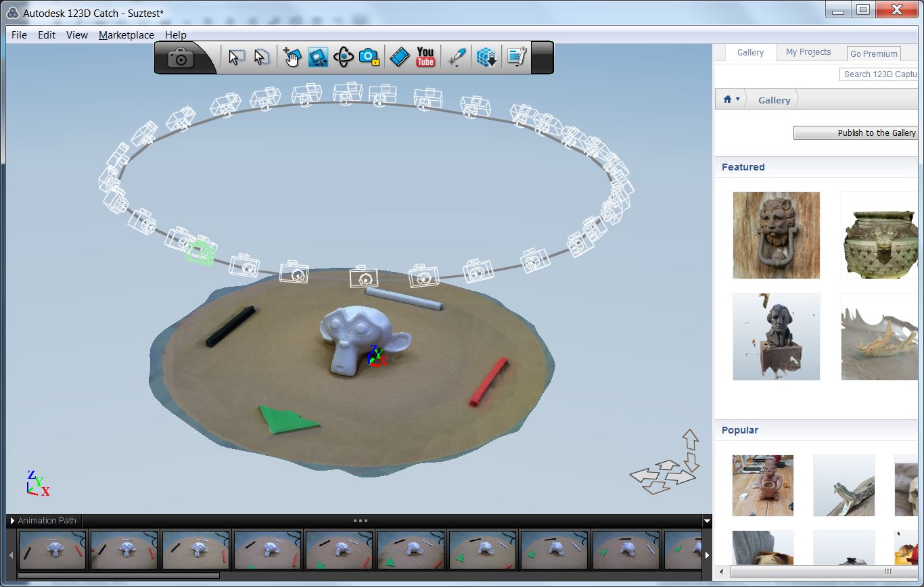924x587 pixels.
Task: Select the lasso selection tool
Action: tap(262, 57)
